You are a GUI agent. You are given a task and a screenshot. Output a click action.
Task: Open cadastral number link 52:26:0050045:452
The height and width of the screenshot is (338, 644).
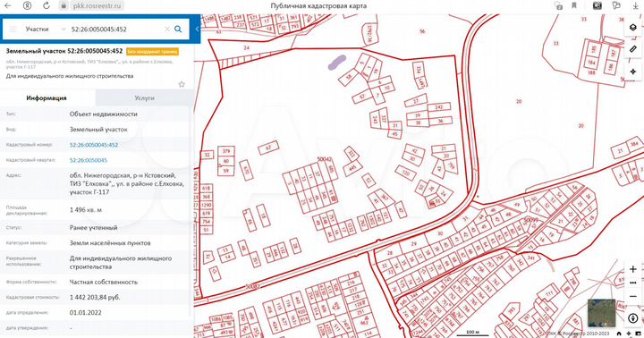click(x=94, y=145)
